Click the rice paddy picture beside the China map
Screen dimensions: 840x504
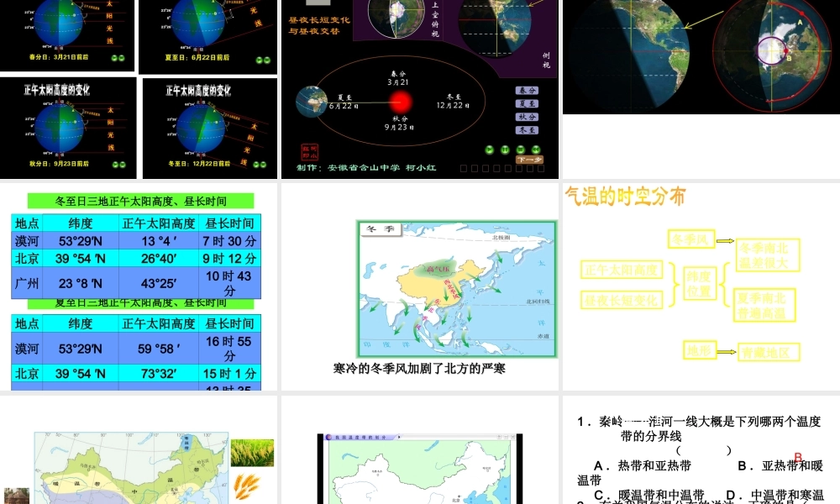[x=252, y=453]
